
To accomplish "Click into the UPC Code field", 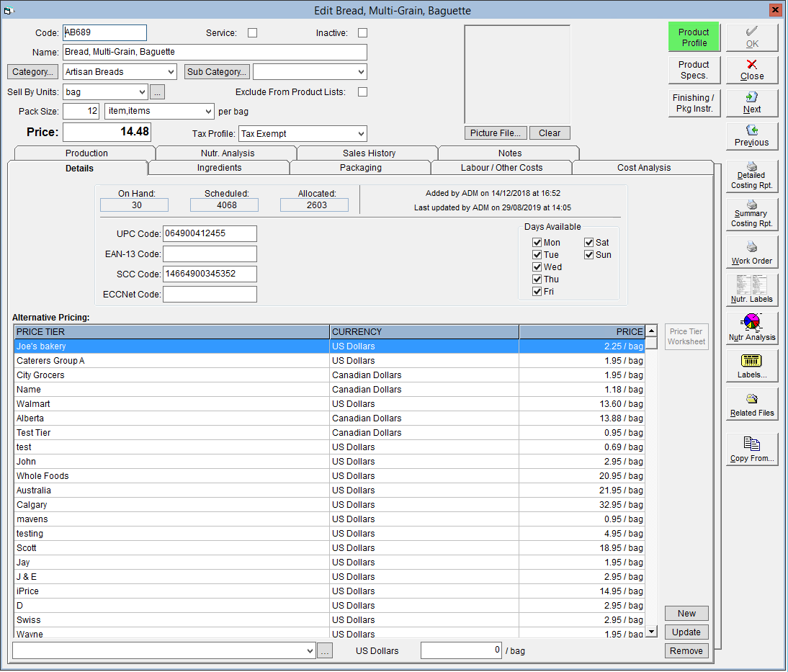I will [210, 233].
